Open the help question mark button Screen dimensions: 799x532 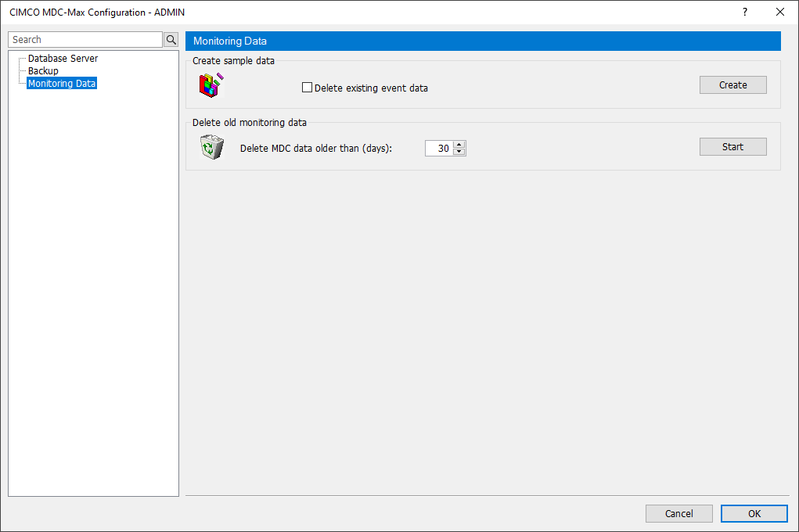[x=745, y=12]
